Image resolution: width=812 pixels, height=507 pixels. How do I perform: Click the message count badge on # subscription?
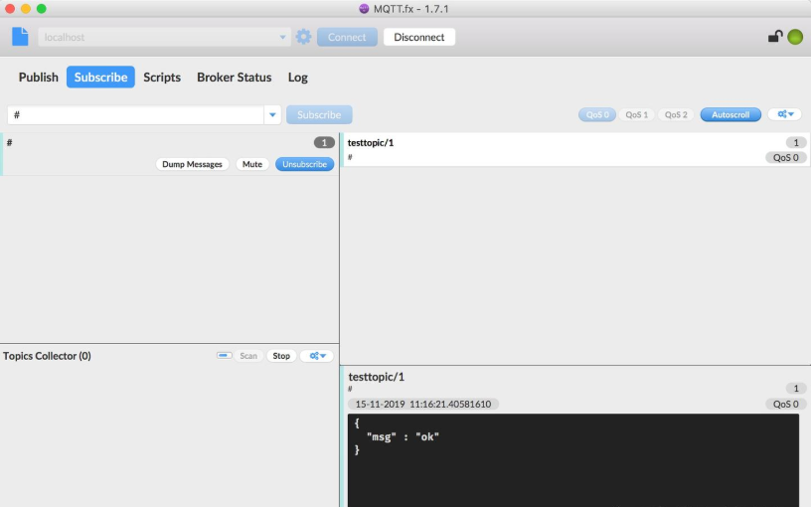(x=324, y=142)
